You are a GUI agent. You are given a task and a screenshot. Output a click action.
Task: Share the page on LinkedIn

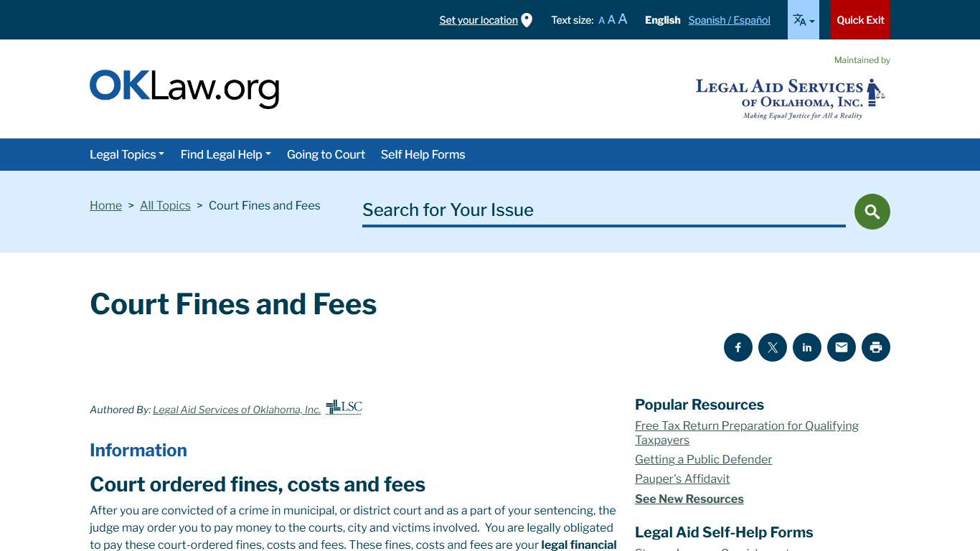click(806, 347)
